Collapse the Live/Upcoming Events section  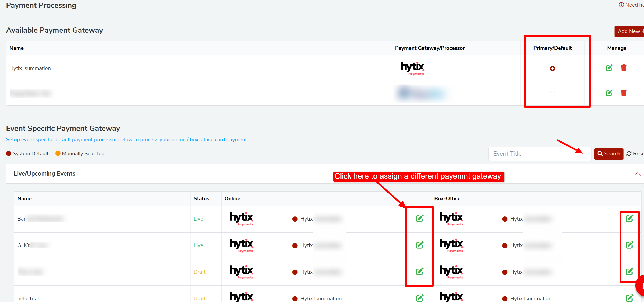(x=637, y=174)
